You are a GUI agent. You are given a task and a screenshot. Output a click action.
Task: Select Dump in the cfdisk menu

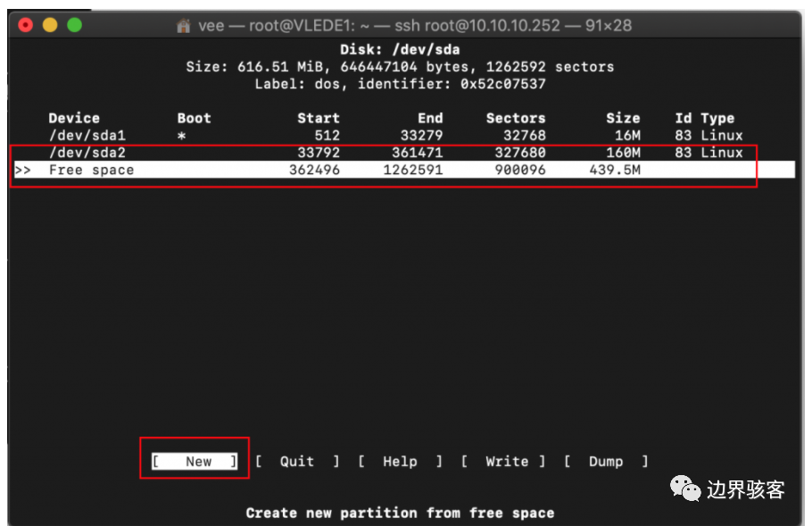tap(608, 462)
